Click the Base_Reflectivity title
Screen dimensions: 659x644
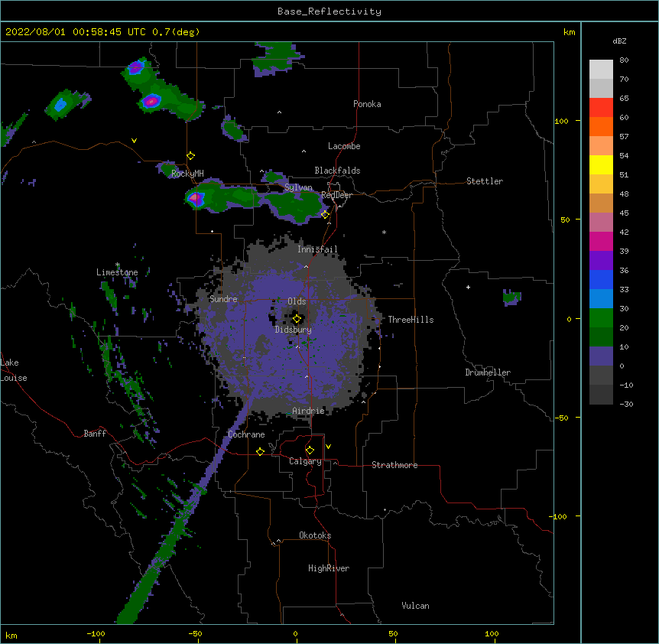[329, 11]
